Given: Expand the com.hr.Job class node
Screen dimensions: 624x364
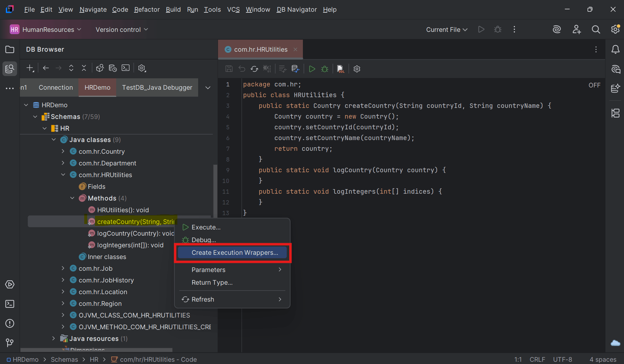Looking at the screenshot, I should tap(63, 268).
